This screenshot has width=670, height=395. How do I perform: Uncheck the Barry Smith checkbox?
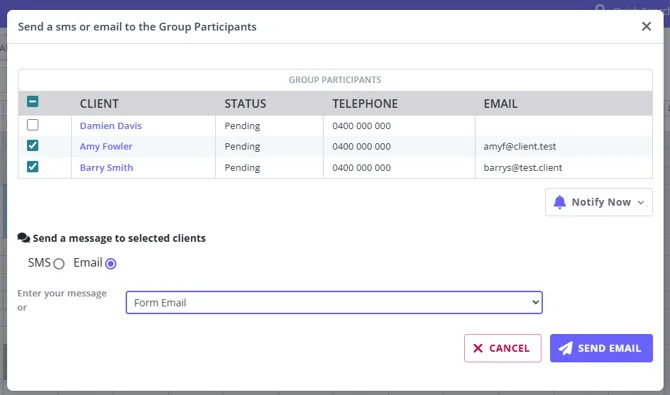click(32, 166)
